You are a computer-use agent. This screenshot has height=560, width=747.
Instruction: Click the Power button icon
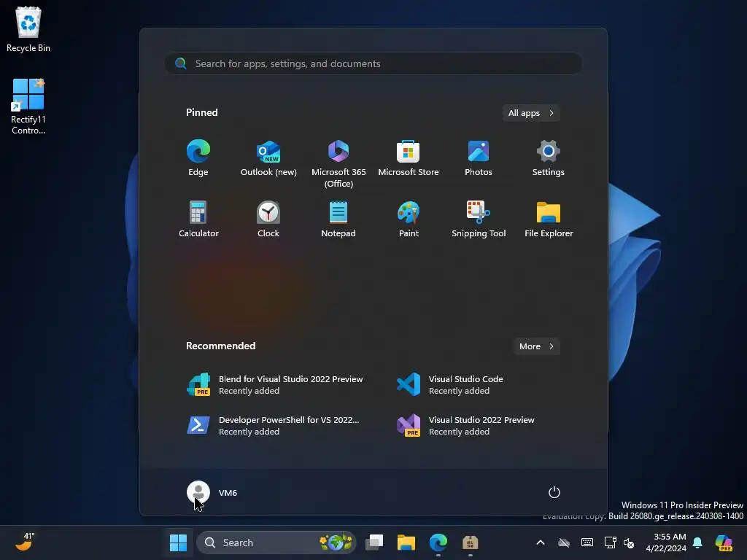click(x=554, y=492)
